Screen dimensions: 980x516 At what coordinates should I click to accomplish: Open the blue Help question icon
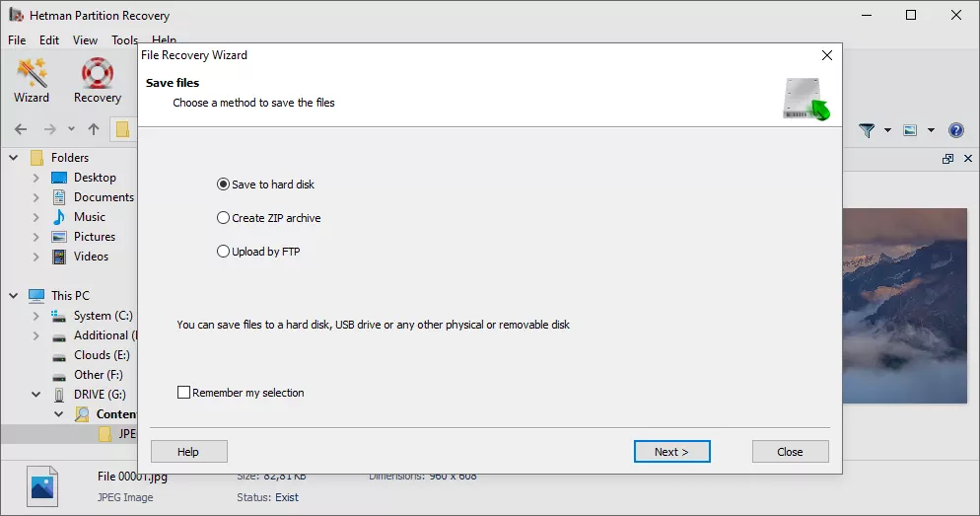point(955,130)
